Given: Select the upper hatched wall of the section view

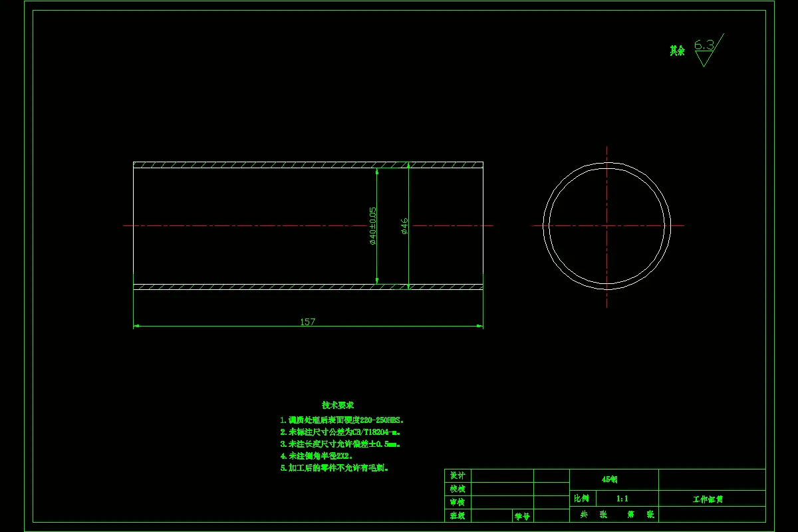Looking at the screenshot, I should pyautogui.click(x=308, y=165).
